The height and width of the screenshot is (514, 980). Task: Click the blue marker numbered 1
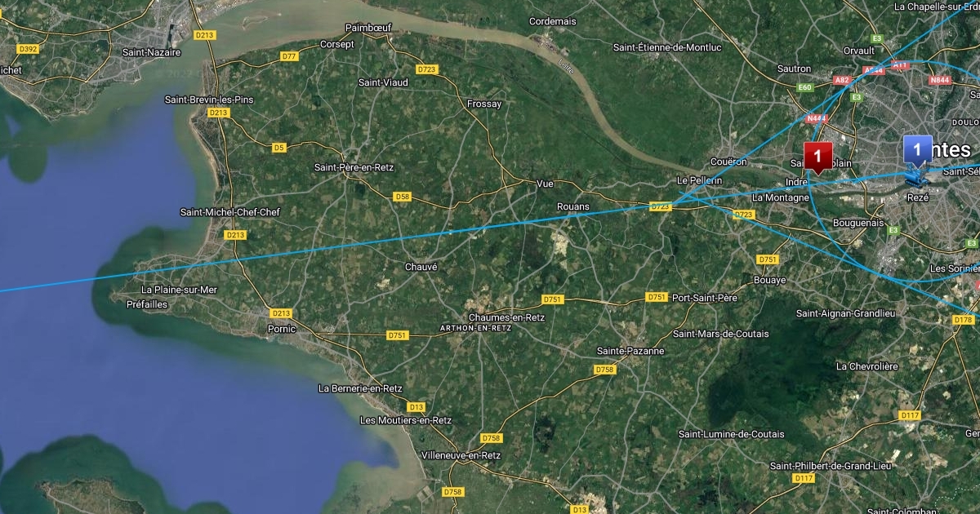point(917,151)
